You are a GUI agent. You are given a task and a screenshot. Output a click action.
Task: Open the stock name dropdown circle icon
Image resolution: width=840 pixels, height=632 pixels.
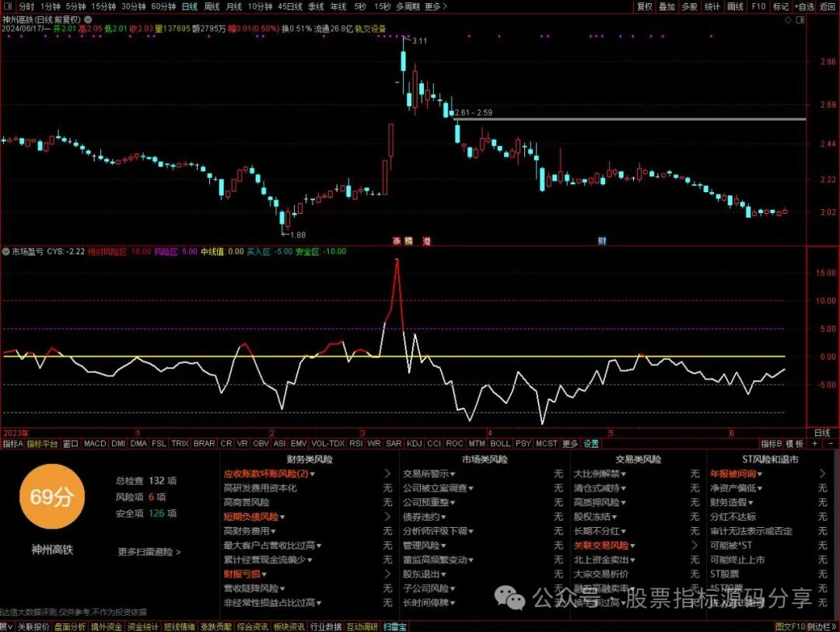tap(88, 19)
